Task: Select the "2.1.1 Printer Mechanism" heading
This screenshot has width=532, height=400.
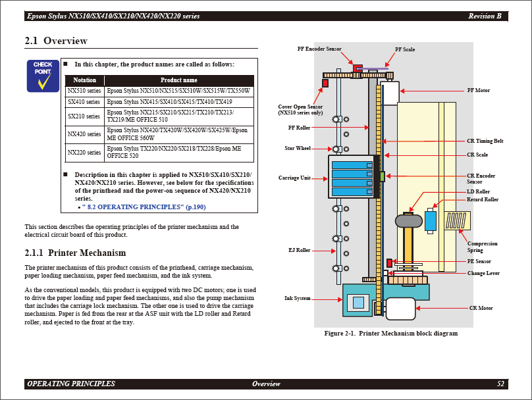Action: coord(75,253)
